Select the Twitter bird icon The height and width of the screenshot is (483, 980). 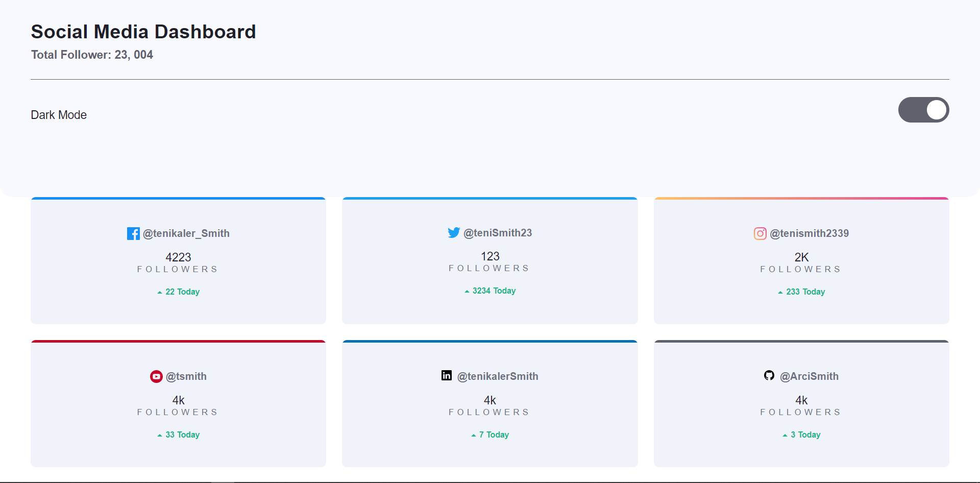tap(453, 232)
